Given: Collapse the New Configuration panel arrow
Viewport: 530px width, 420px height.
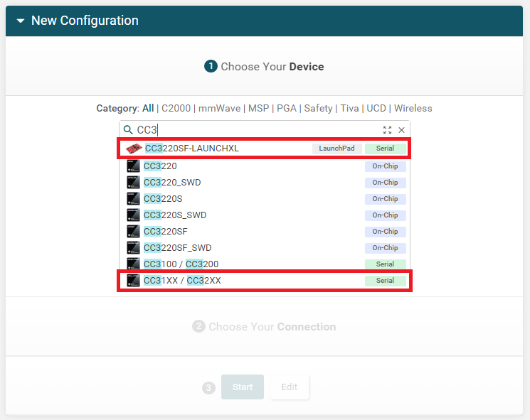Looking at the screenshot, I should pyautogui.click(x=21, y=21).
